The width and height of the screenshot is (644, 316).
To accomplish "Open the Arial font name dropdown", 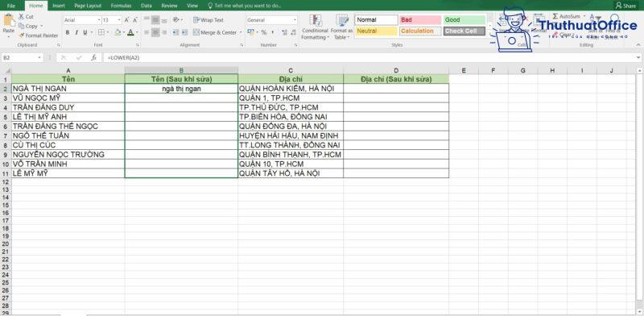I will click(99, 19).
